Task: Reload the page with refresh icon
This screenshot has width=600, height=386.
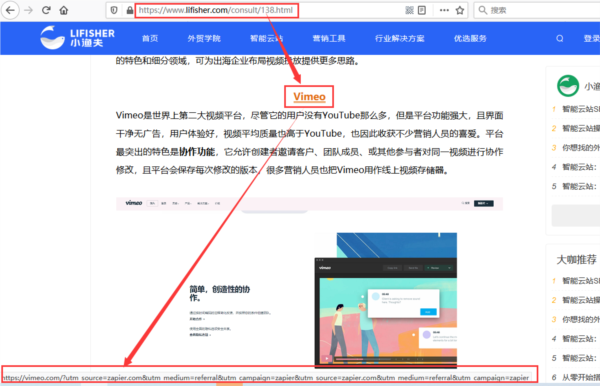Action: 46,10
